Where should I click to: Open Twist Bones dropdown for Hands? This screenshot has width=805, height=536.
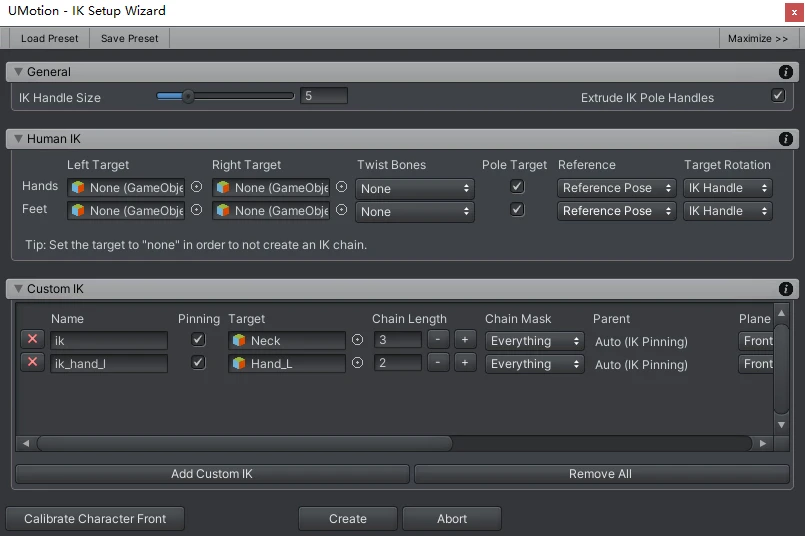tap(415, 188)
